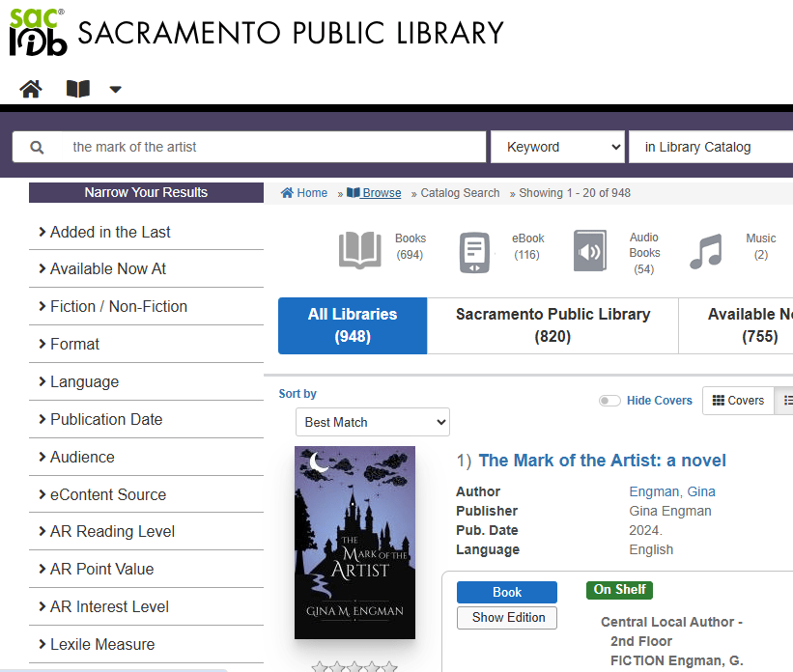Expand the Publication Date filter
This screenshot has height=672, width=793.
click(106, 419)
